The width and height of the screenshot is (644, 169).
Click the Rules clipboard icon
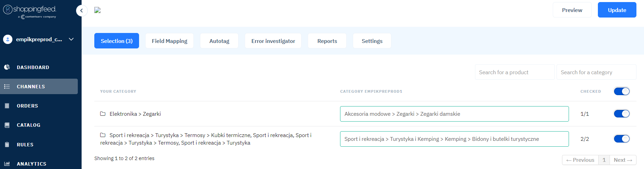tap(7, 145)
